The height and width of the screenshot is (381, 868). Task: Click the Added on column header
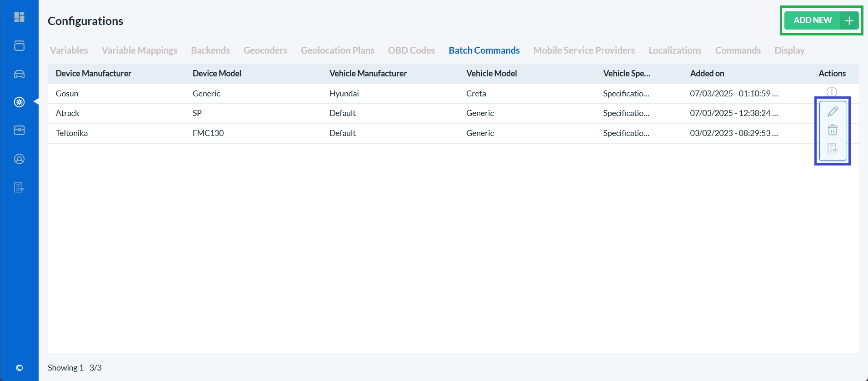tap(707, 74)
